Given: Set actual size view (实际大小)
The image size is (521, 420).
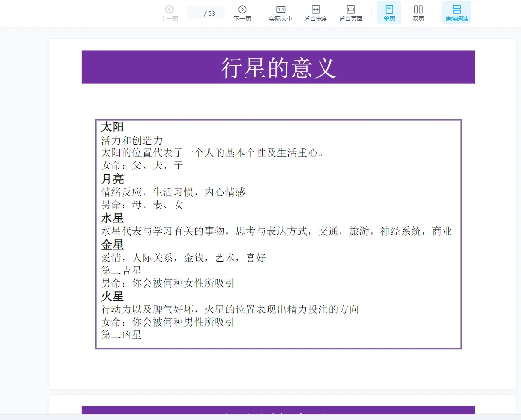Looking at the screenshot, I should point(281,13).
